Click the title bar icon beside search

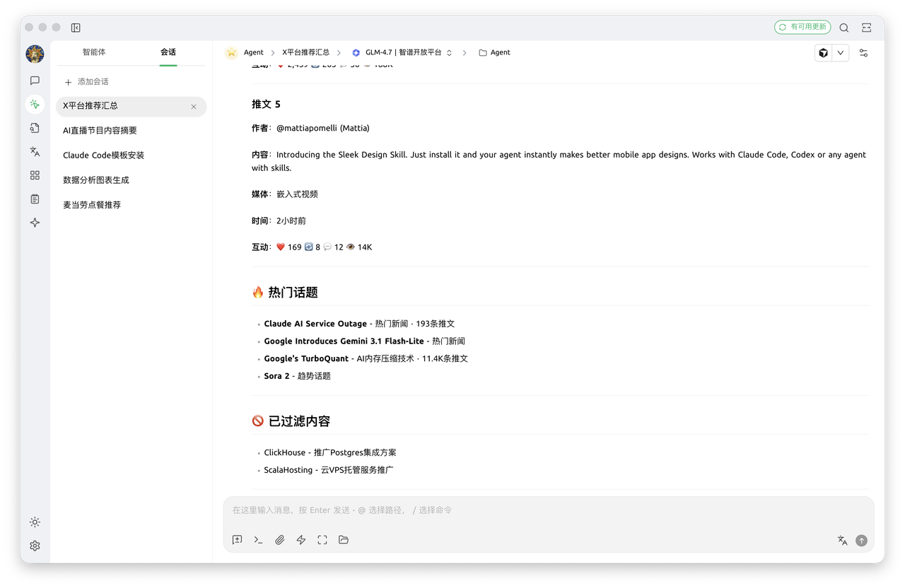[x=866, y=28]
